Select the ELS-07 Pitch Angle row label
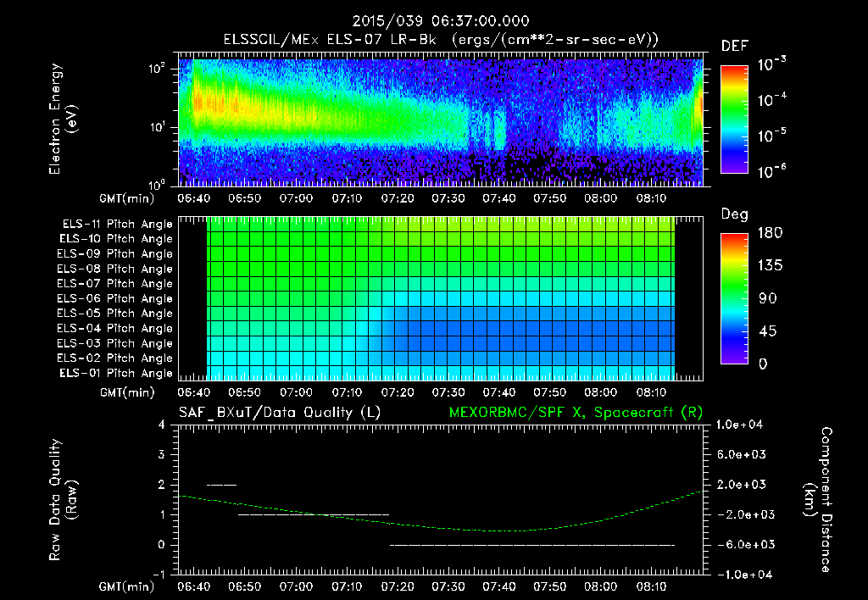This screenshot has width=868, height=600. coord(115,283)
